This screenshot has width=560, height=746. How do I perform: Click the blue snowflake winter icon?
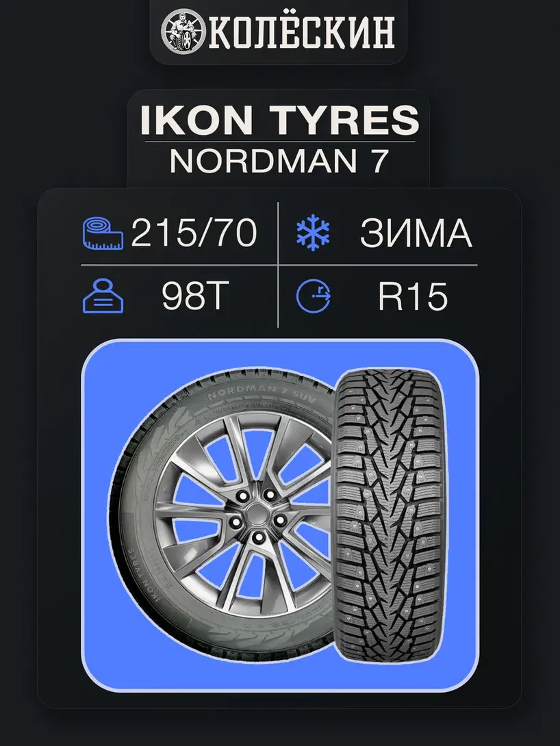tap(313, 233)
